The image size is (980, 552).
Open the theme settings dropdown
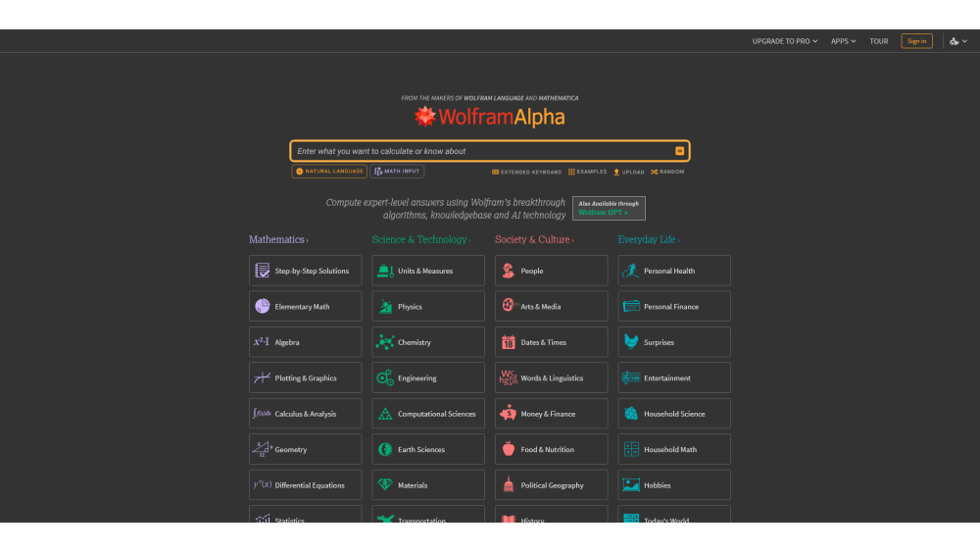(x=958, y=41)
